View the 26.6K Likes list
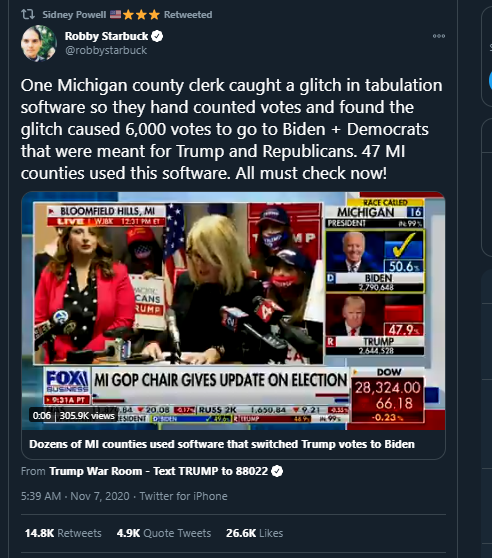The image size is (492, 558). click(x=254, y=533)
